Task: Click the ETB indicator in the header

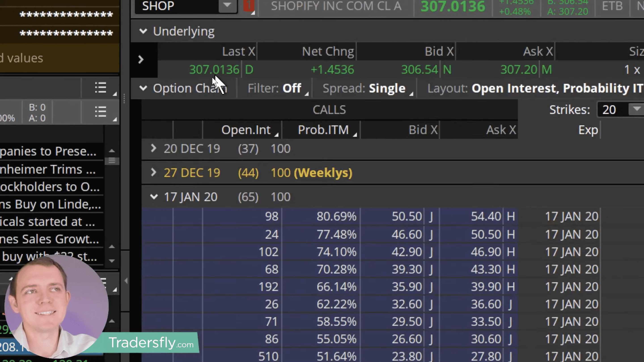Action: pos(612,6)
